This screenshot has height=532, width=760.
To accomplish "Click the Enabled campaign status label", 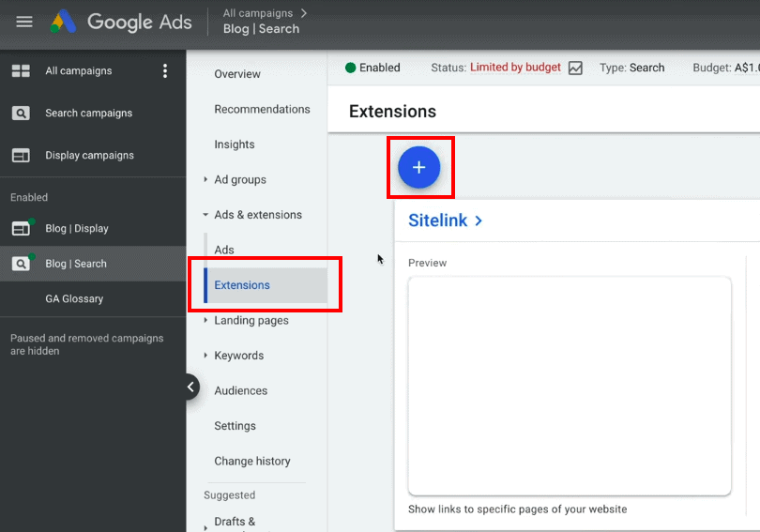I will click(x=379, y=68).
